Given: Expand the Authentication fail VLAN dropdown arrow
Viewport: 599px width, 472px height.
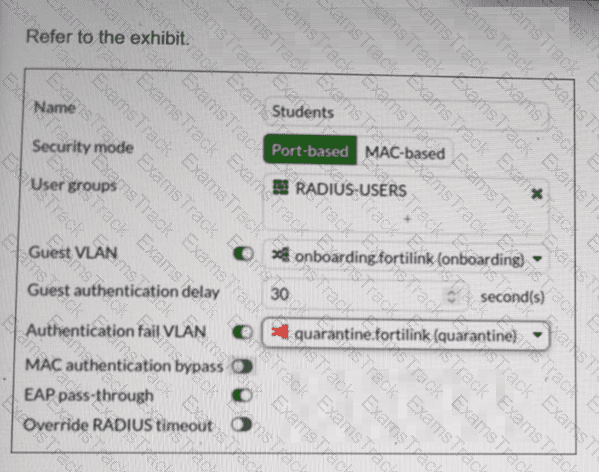Looking at the screenshot, I should [537, 335].
